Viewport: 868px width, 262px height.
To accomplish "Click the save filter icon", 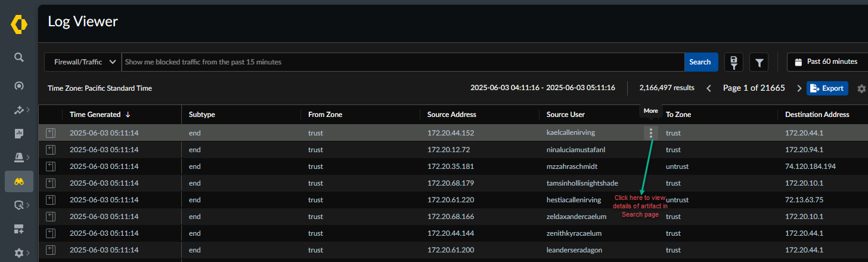I will [x=733, y=62].
